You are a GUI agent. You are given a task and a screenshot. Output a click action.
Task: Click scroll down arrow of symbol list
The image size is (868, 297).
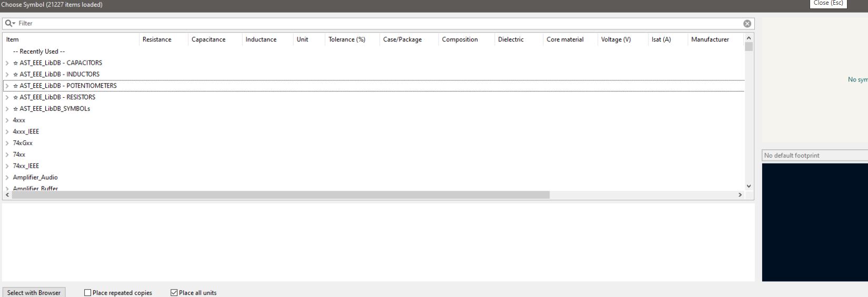tap(749, 186)
